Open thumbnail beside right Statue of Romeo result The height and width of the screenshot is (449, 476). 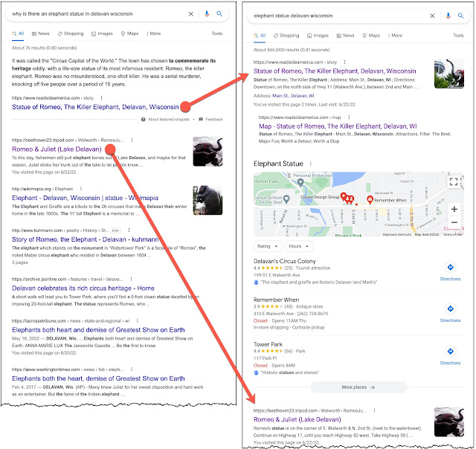coord(449,74)
